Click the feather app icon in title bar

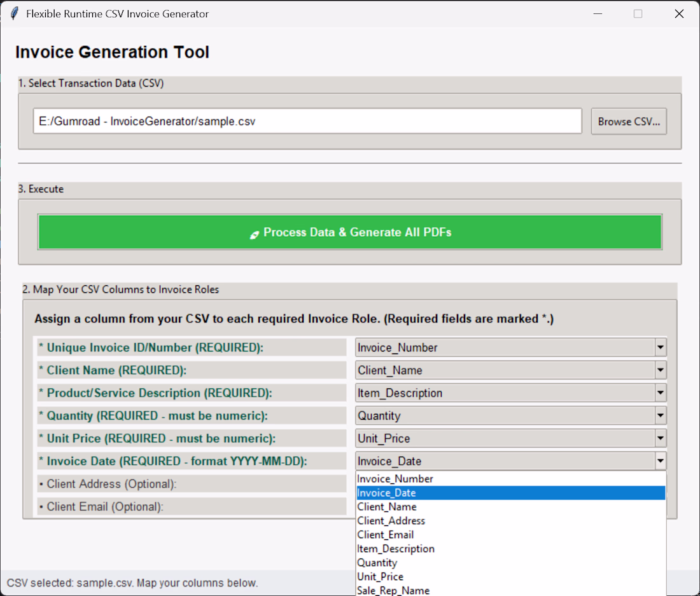(14, 13)
